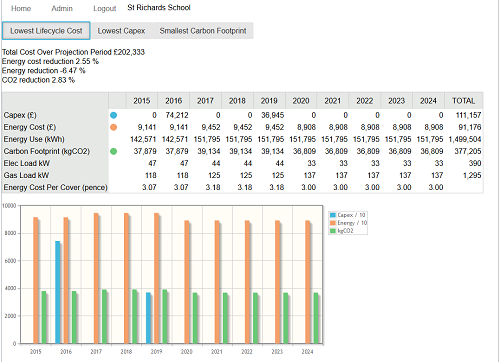Switch to Smallest Carbon Footprint tab
Screen dimensions: 500x362
(203, 31)
